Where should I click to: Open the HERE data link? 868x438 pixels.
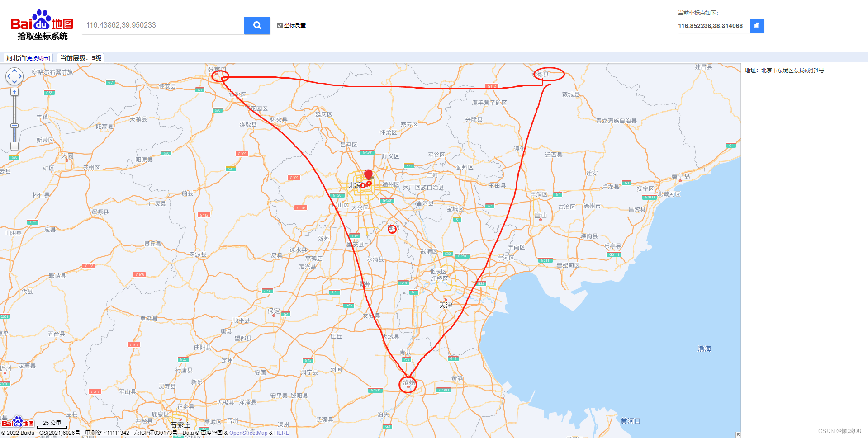click(281, 433)
